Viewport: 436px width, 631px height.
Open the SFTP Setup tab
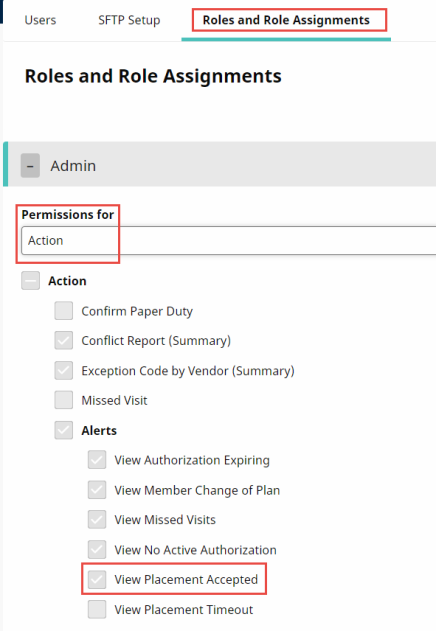click(x=129, y=20)
